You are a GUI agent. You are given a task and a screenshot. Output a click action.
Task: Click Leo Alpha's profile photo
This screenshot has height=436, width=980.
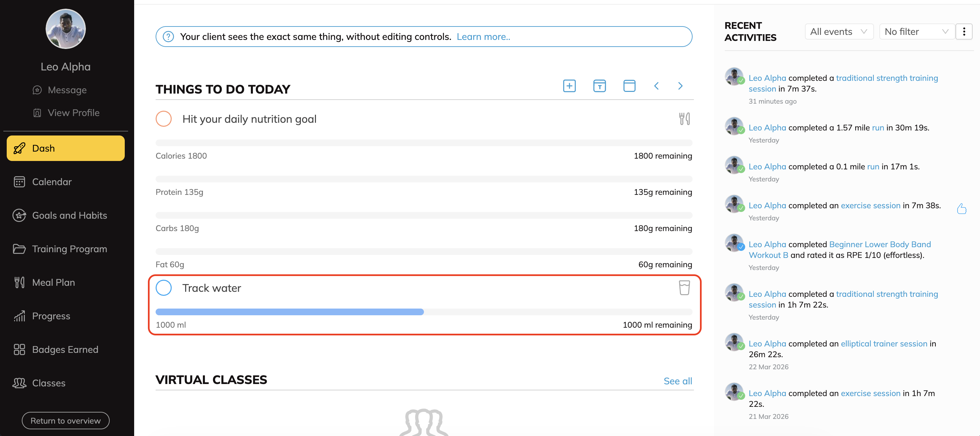tap(65, 29)
